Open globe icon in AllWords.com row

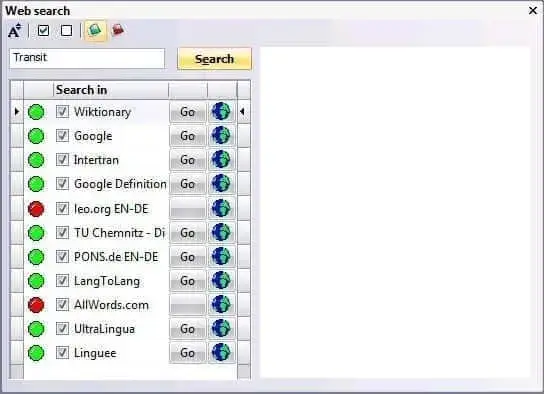click(221, 305)
